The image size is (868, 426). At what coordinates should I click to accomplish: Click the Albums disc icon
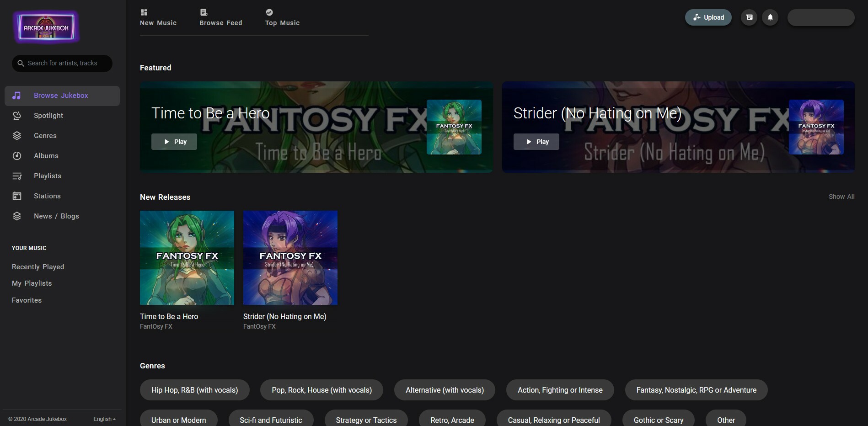(17, 156)
